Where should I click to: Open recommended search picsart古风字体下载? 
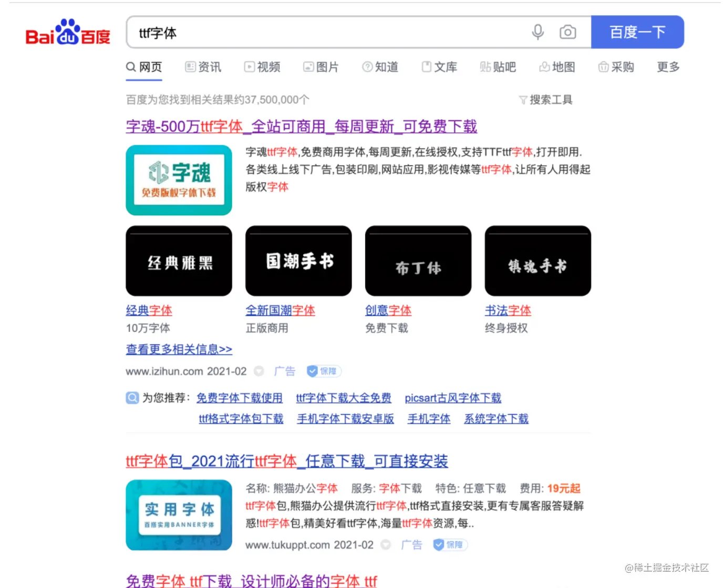[x=453, y=398]
